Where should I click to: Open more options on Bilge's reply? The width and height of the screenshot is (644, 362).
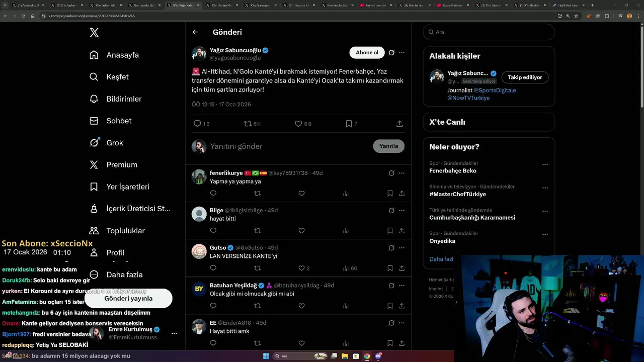[x=401, y=210]
